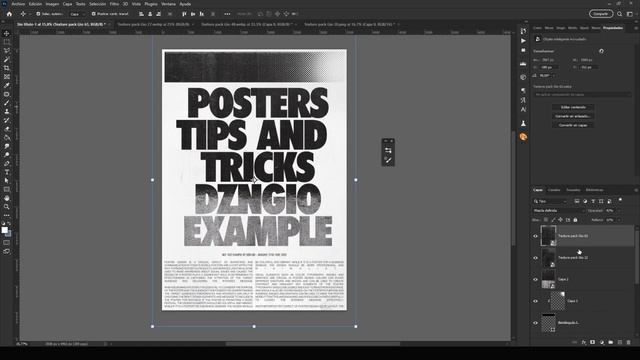Select the Crop tool
The image size is (640, 360).
[x=7, y=68]
